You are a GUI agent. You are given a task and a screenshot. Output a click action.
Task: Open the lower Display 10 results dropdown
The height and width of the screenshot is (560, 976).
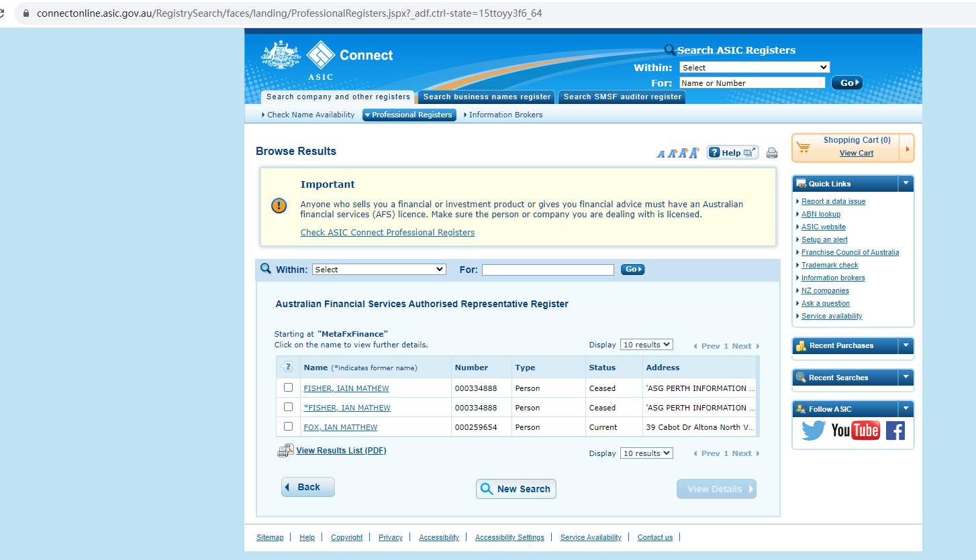646,453
